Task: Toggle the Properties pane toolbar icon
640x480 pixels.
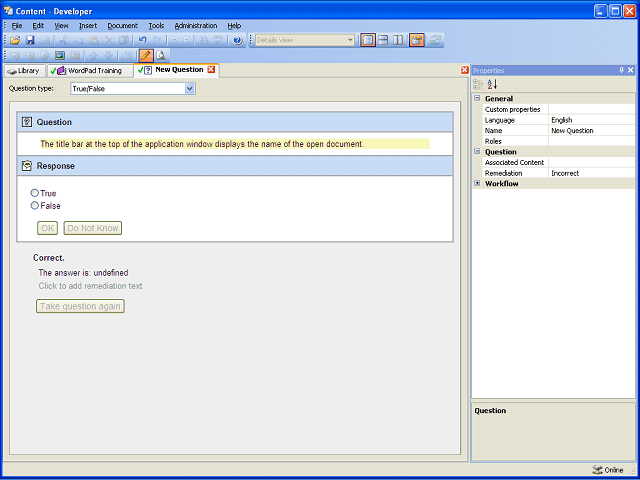Action: [417, 40]
